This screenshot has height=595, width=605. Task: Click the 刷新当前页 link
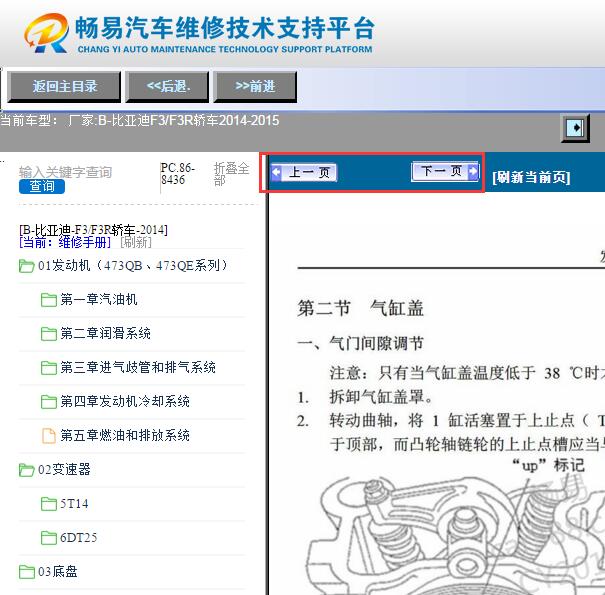[x=531, y=177]
